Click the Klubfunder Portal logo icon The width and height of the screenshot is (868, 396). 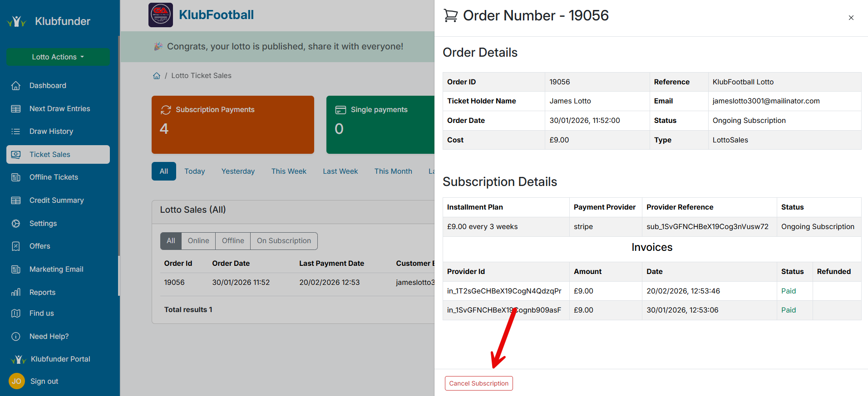pos(18,359)
